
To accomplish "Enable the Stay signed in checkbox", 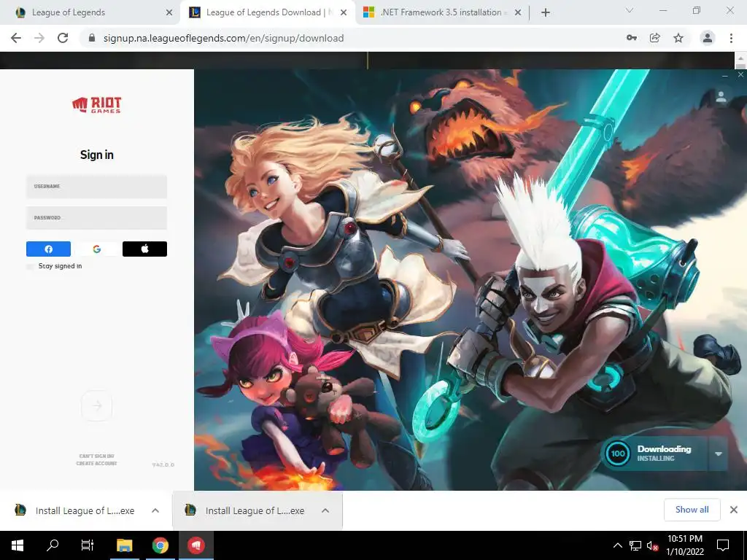I will (31, 266).
